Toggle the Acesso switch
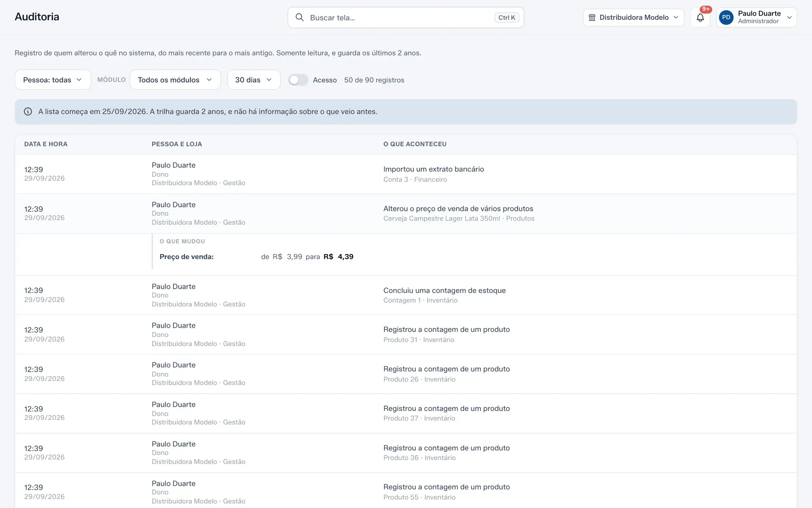 [298, 80]
